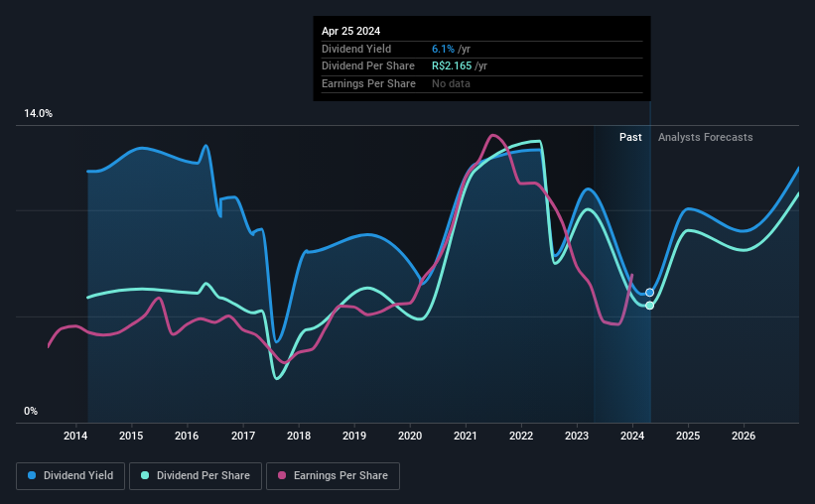Toggle the Dividend Yield legend button
Viewport: 815px width, 504px height.
coord(70,476)
